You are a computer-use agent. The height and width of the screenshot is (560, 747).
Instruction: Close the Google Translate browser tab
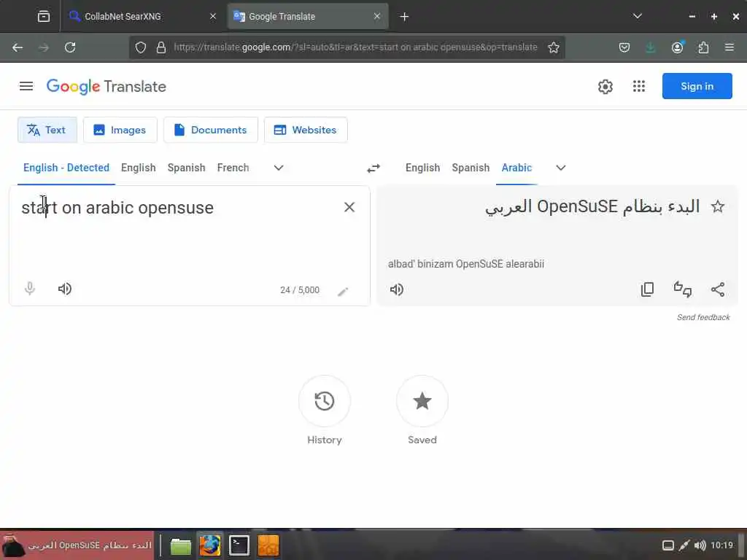377,16
